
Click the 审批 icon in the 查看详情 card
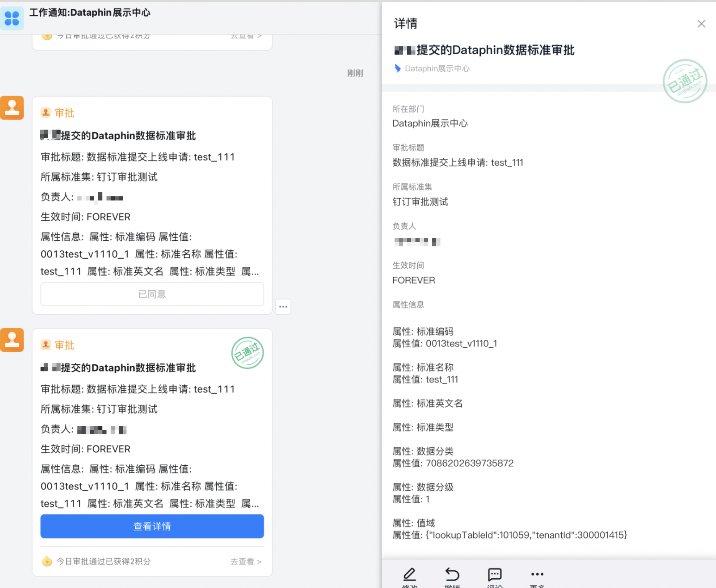click(x=46, y=344)
